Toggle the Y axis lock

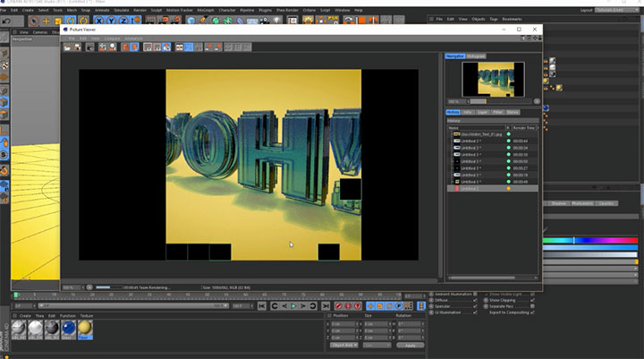[111, 21]
